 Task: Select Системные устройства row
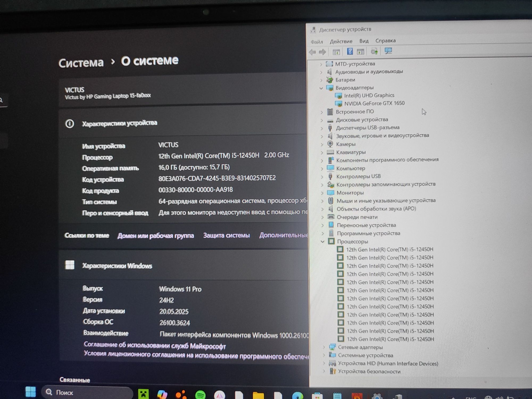click(365, 355)
